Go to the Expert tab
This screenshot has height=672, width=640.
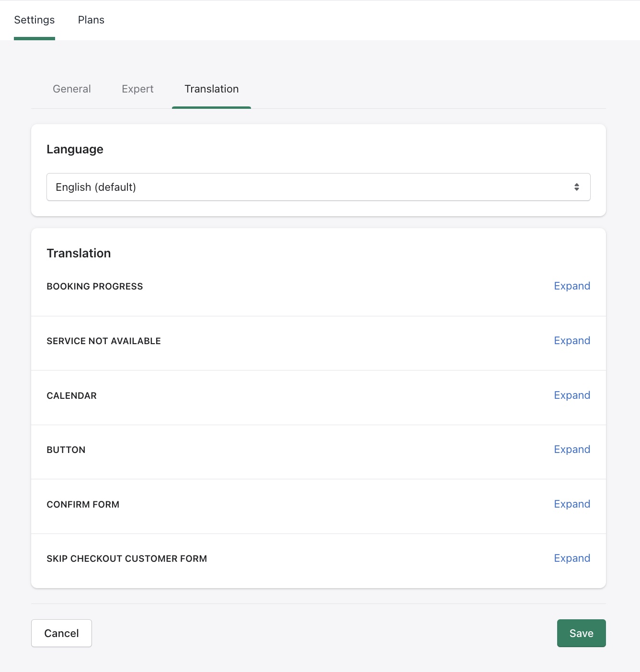click(x=137, y=89)
